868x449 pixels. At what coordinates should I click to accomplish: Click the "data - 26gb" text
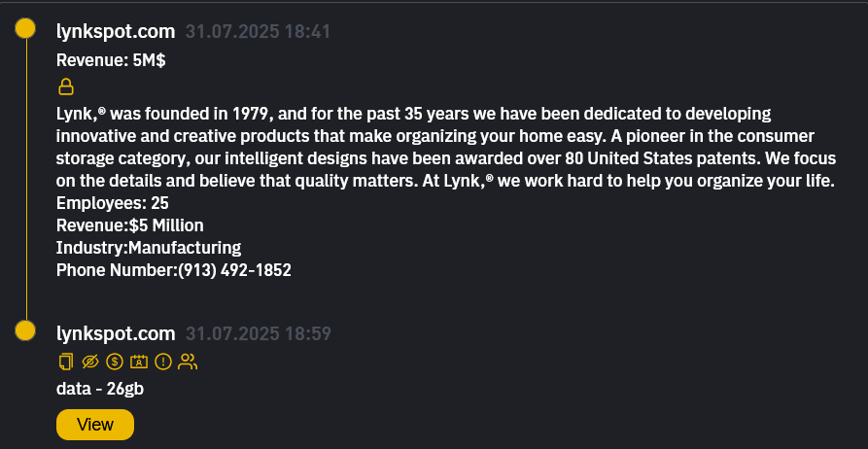[100, 389]
